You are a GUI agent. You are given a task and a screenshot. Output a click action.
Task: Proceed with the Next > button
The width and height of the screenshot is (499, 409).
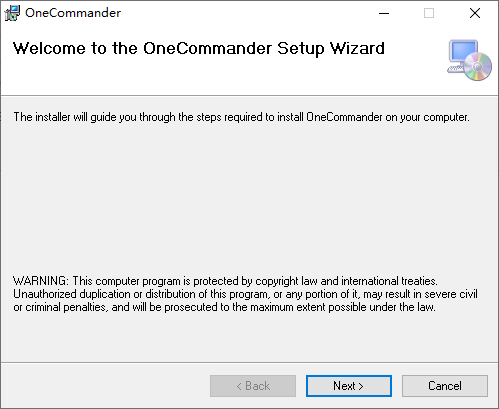[349, 386]
